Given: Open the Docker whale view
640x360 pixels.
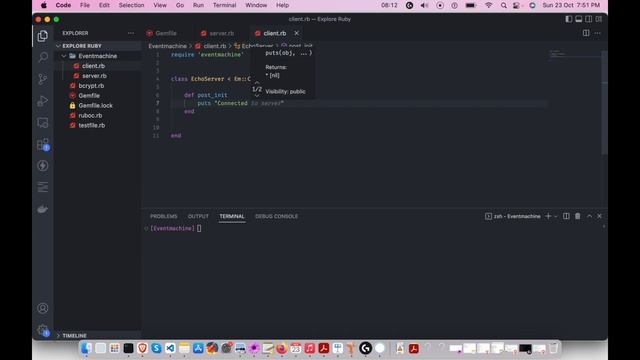Looking at the screenshot, I should pos(42,209).
